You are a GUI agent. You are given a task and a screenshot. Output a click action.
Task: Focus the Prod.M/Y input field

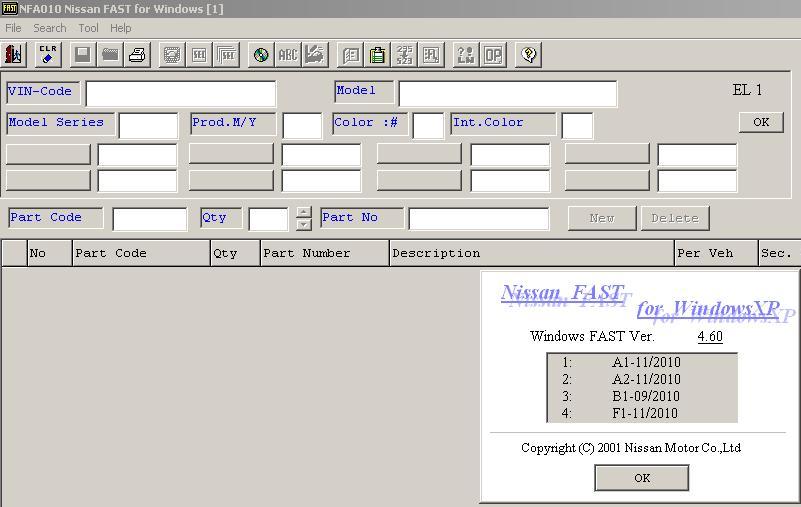pos(302,126)
